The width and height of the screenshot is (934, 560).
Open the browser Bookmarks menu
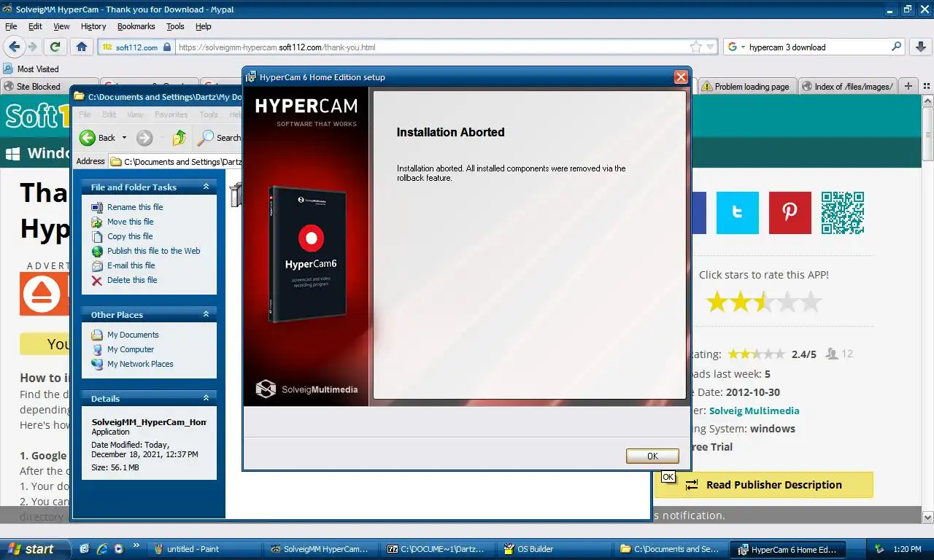[x=136, y=26]
